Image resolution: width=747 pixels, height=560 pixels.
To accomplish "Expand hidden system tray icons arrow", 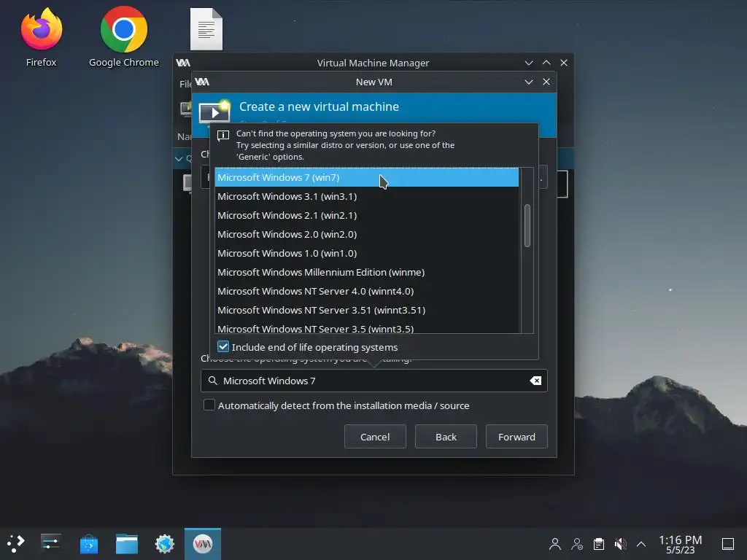I will 641,544.
